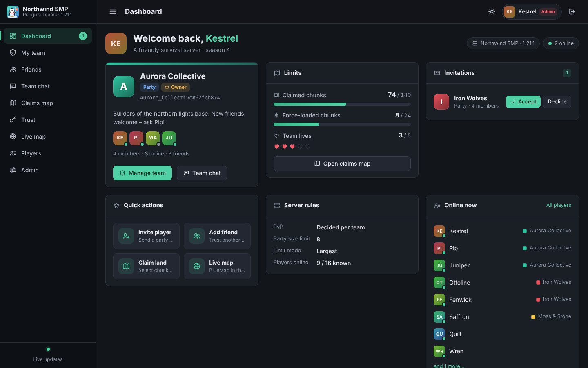
Task: Click the QU avatar for Quill
Action: click(x=439, y=334)
